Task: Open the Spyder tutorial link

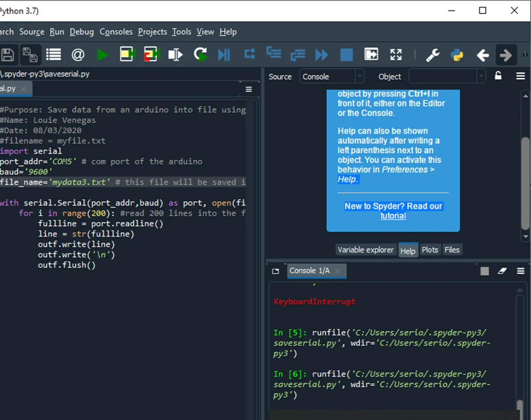Action: point(393,216)
